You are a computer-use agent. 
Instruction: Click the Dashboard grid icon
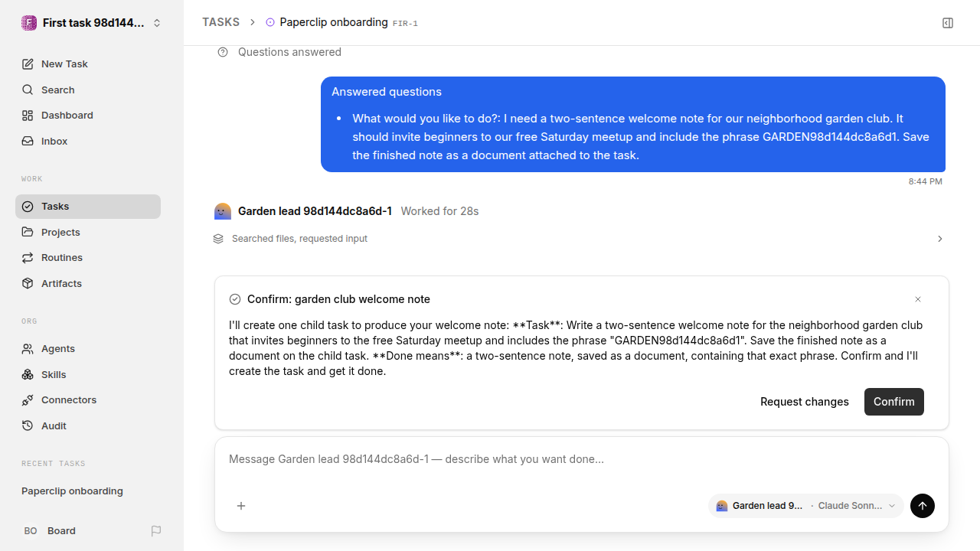[28, 116]
